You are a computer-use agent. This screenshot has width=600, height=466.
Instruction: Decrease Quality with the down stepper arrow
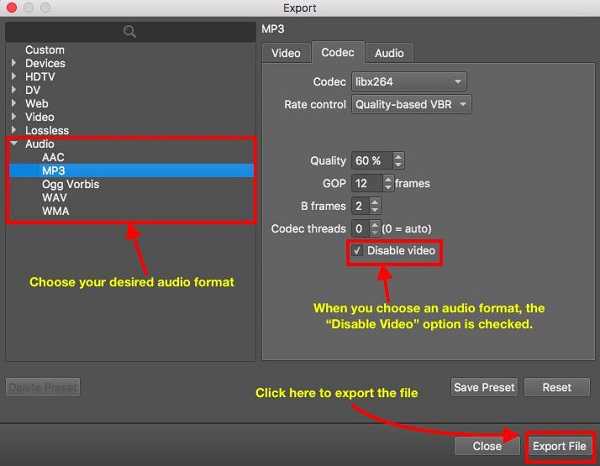(x=398, y=165)
